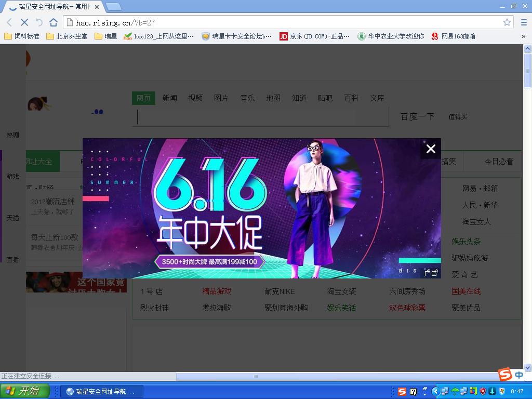Select the 文库 search tab
Image resolution: width=532 pixels, height=399 pixels.
point(377,98)
